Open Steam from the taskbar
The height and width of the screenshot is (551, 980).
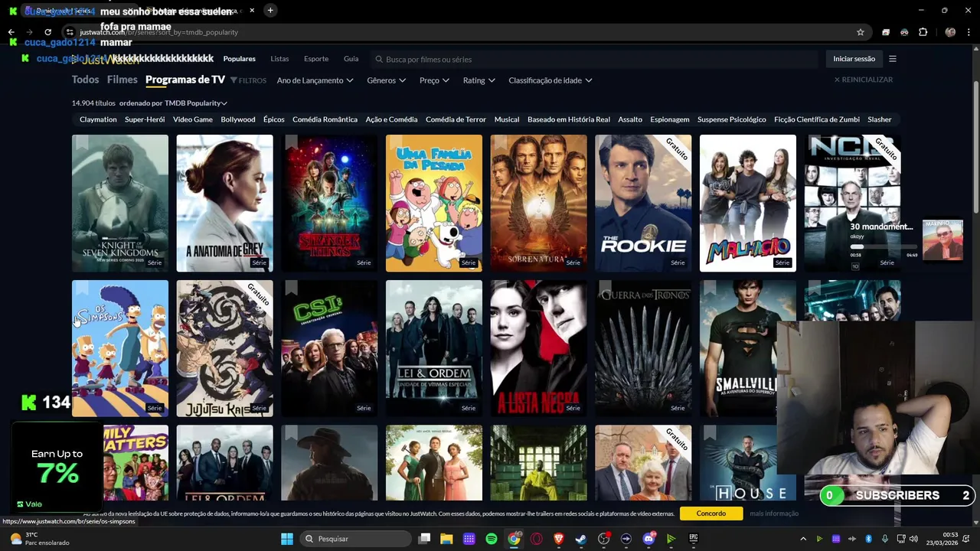click(x=581, y=539)
